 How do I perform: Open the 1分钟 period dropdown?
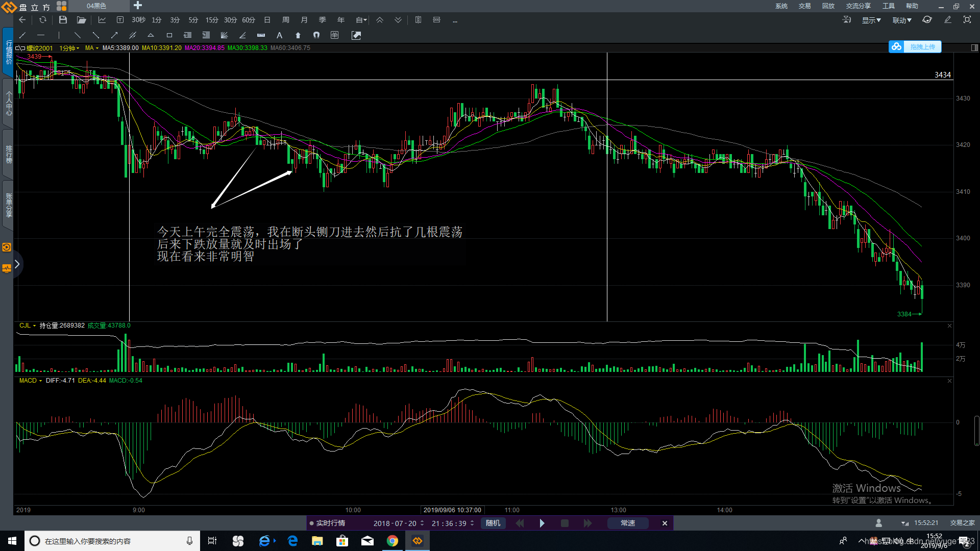tap(69, 48)
